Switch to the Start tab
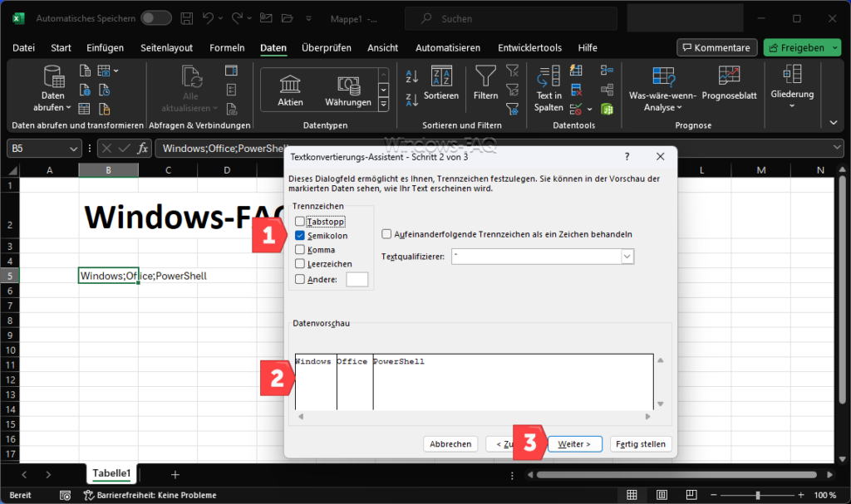Screen dimensions: 851x504 [61, 47]
